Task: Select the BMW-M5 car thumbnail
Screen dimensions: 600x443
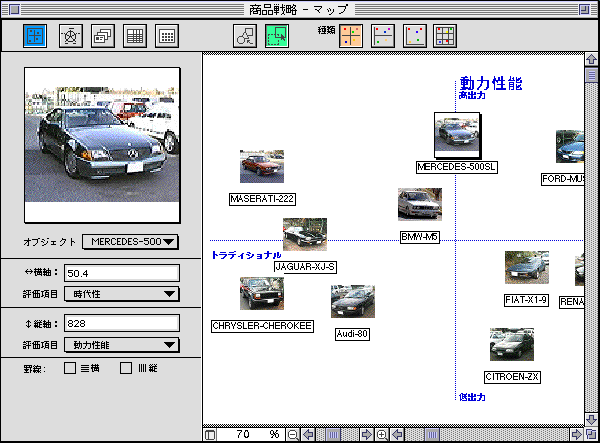Action: [x=420, y=204]
